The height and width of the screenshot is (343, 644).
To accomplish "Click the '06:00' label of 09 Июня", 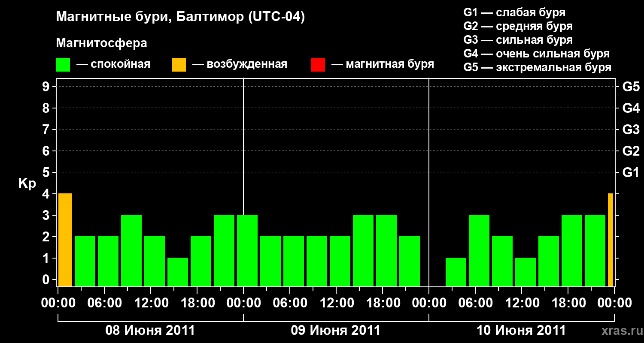I will click(x=290, y=303).
